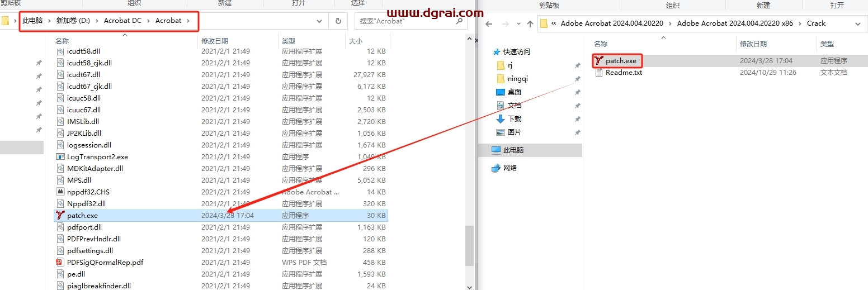Open Network (网络) in right sidebar
This screenshot has width=868, height=290.
(504, 168)
